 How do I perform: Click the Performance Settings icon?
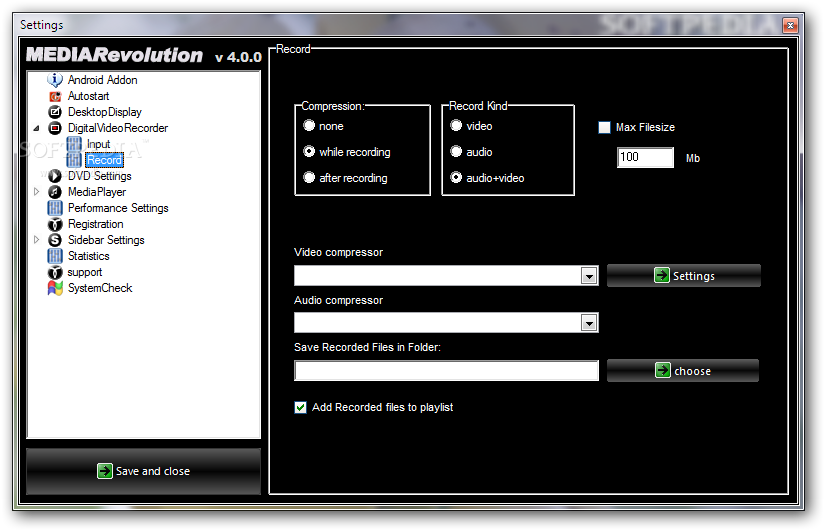click(55, 208)
